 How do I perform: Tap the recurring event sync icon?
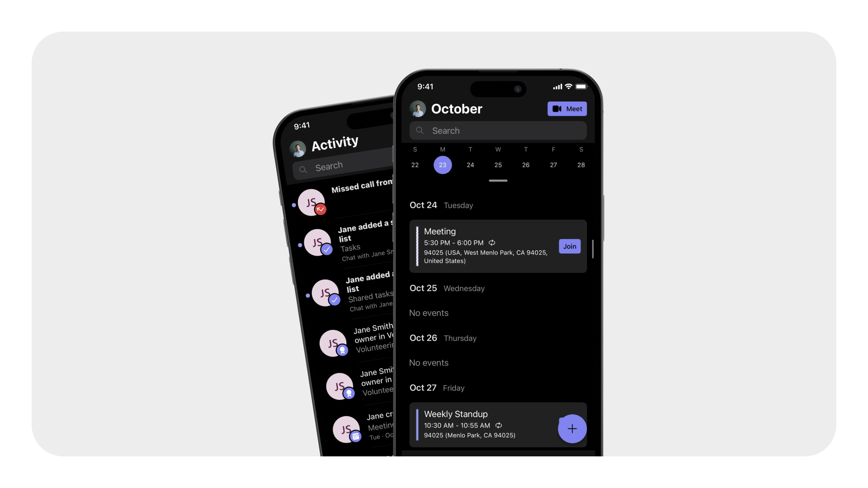(491, 243)
